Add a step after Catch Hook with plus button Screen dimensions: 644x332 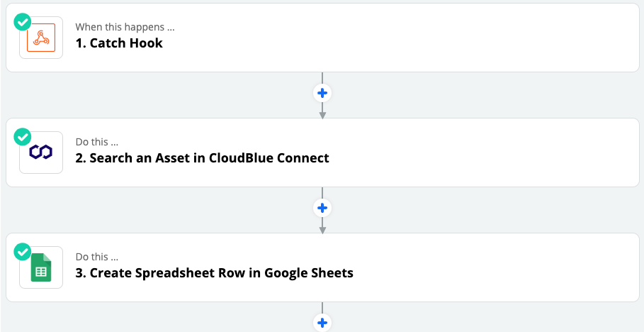pos(322,94)
